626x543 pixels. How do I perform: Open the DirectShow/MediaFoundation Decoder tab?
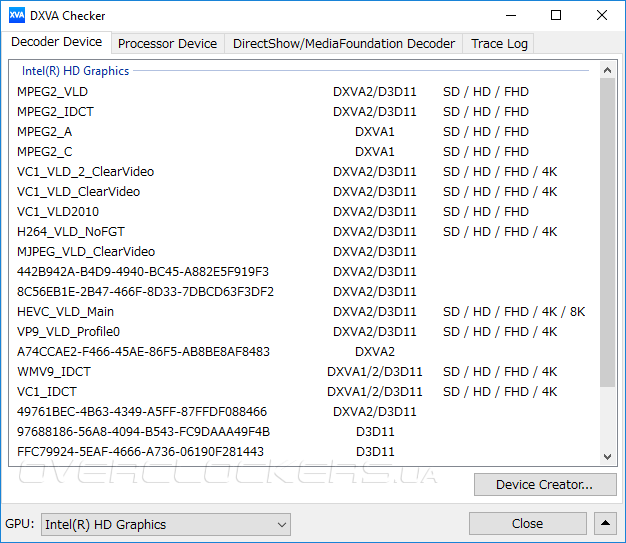[344, 44]
